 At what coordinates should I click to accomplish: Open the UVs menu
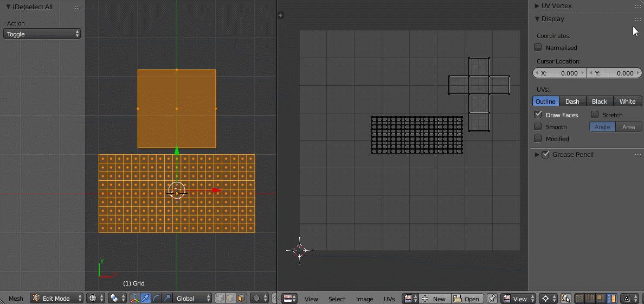pos(389,299)
